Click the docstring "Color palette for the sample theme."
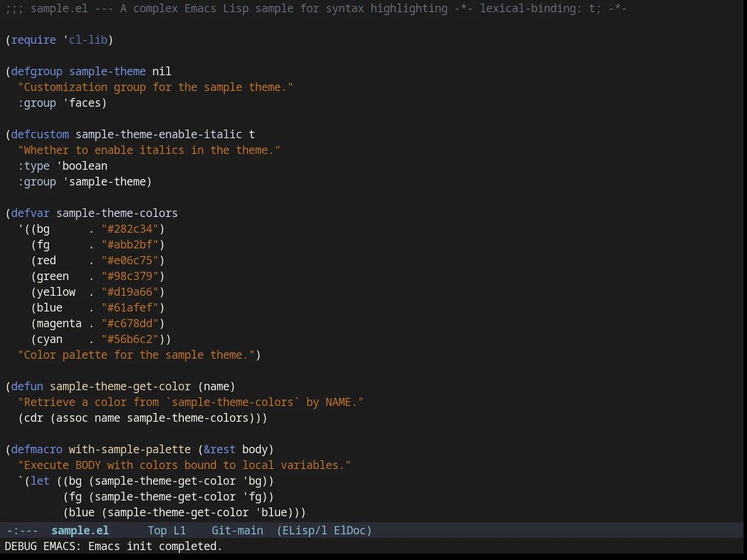Viewport: 747px width, 560px height. [136, 355]
